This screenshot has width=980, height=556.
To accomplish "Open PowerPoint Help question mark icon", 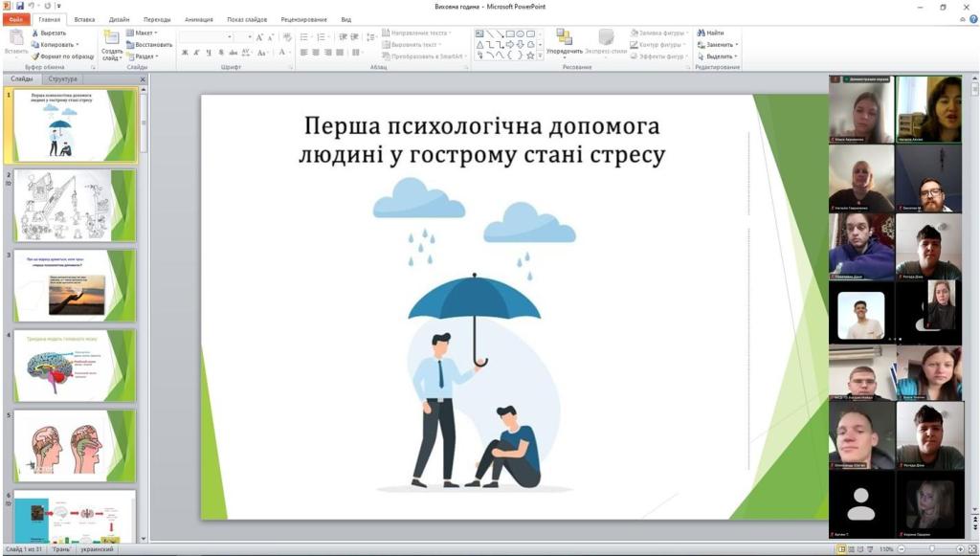I will pyautogui.click(x=971, y=19).
